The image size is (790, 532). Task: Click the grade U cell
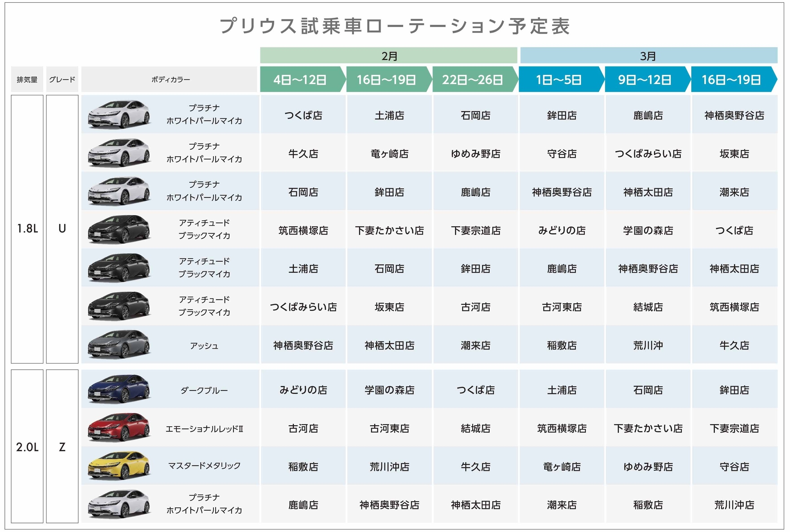(x=62, y=229)
